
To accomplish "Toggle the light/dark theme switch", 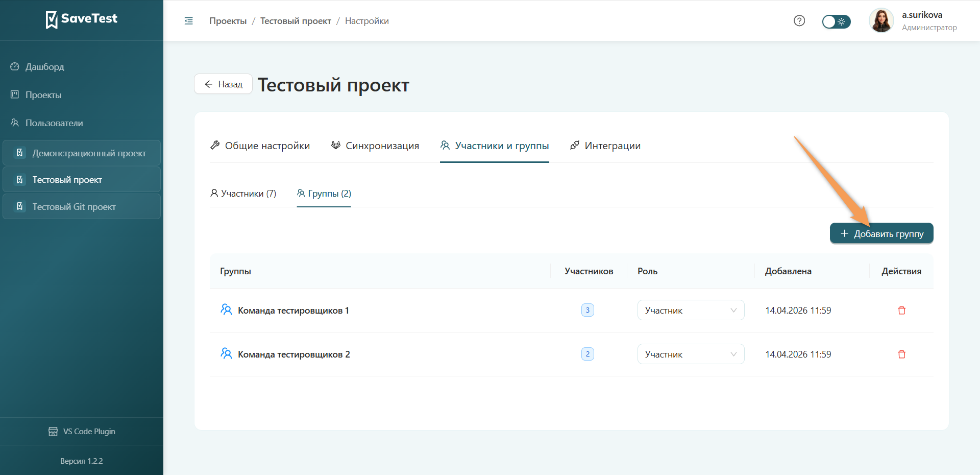I will coord(836,21).
